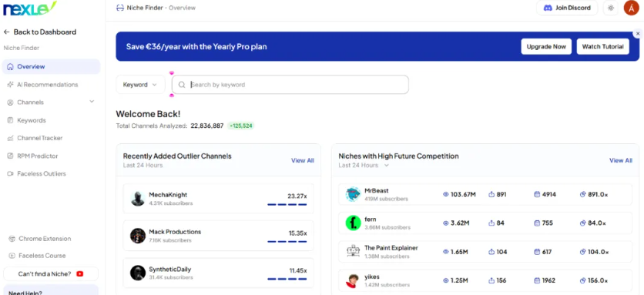Click the MechaKnight channel avatar
Image resolution: width=644 pixels, height=295 pixels.
click(138, 199)
